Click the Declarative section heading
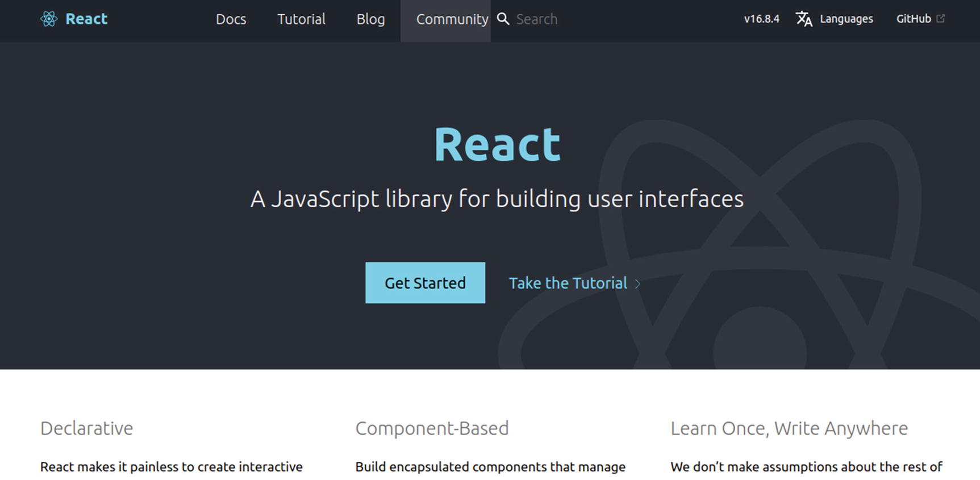The width and height of the screenshot is (980, 480). click(x=86, y=428)
